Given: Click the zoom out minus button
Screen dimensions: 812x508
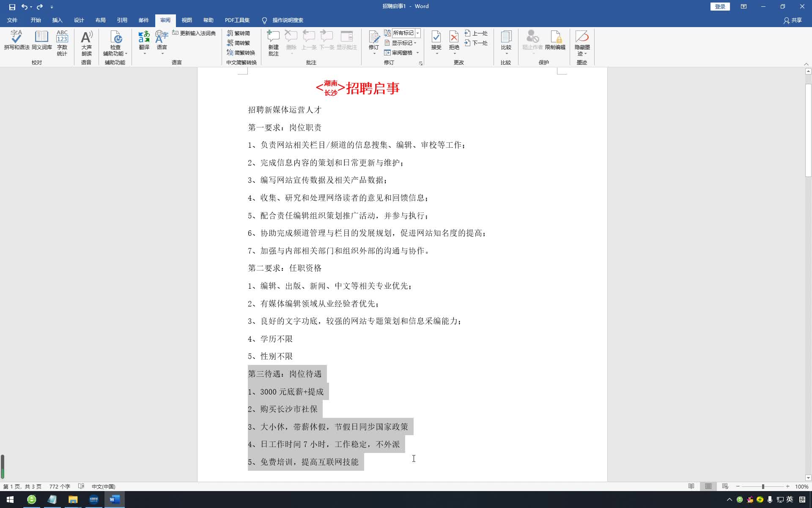Looking at the screenshot, I should (x=738, y=486).
